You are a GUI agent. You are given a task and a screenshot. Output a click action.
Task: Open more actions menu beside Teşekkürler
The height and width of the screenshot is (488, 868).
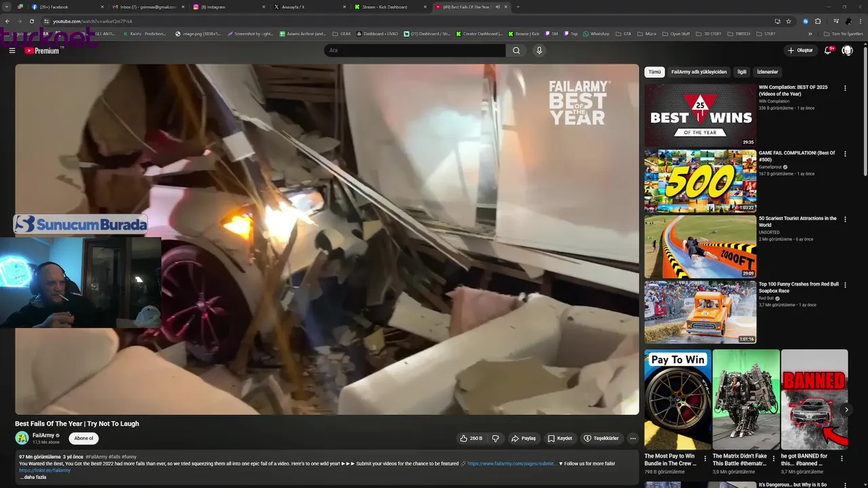pyautogui.click(x=633, y=439)
